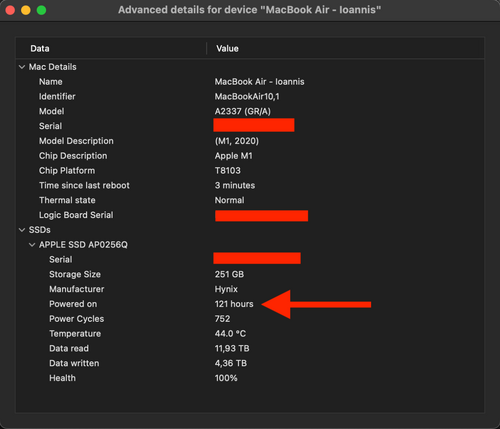Close the Advanced details window

(10, 10)
